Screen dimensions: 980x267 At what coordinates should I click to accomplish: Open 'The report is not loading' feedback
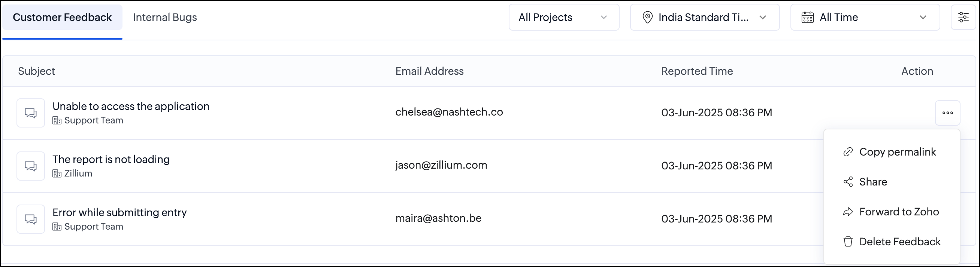tap(111, 160)
